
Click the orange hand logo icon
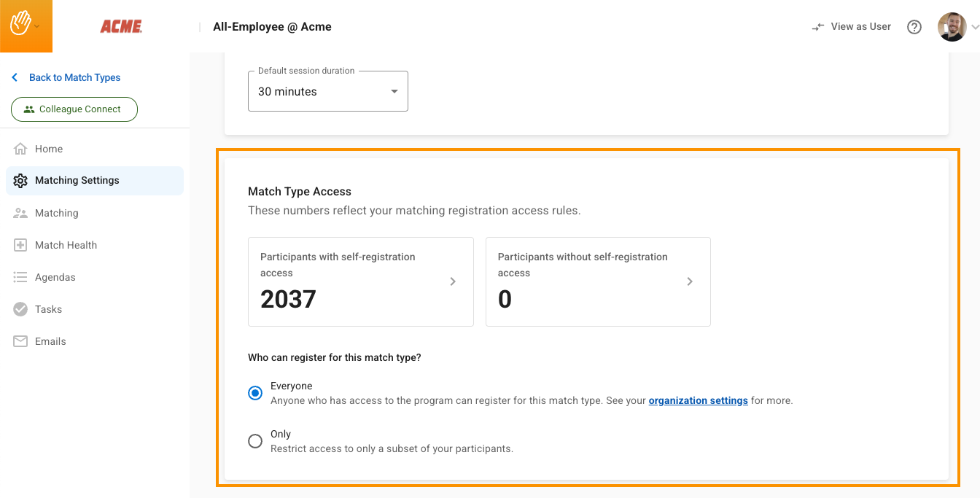pos(20,23)
